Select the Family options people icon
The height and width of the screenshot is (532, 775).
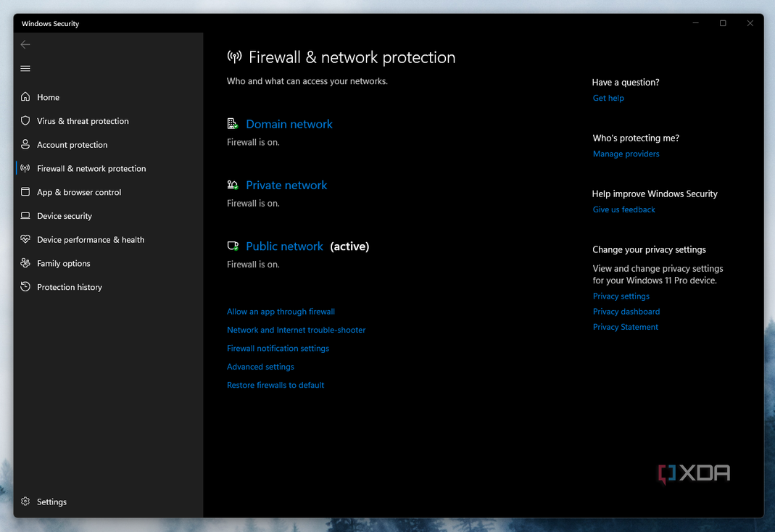coord(25,263)
